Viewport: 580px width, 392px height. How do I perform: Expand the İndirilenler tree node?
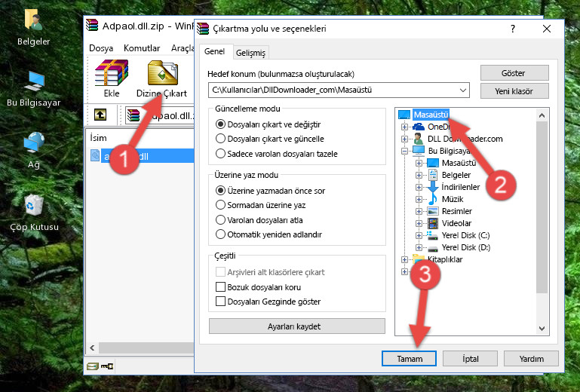tap(419, 187)
